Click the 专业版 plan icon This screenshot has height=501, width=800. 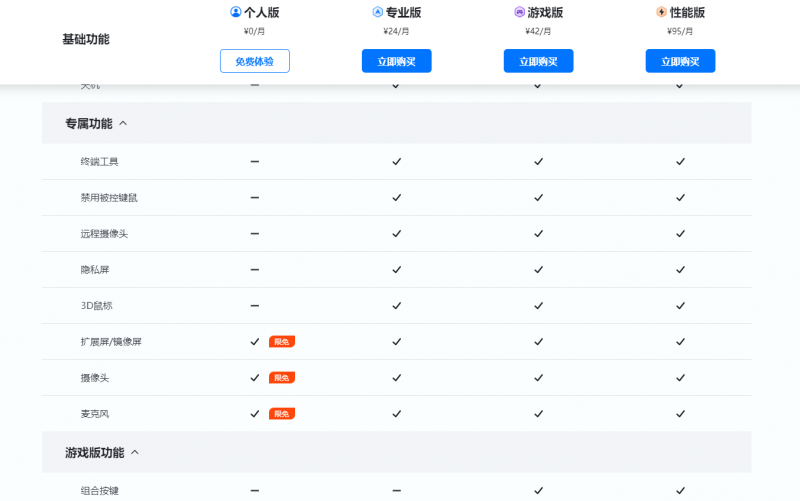tap(378, 12)
